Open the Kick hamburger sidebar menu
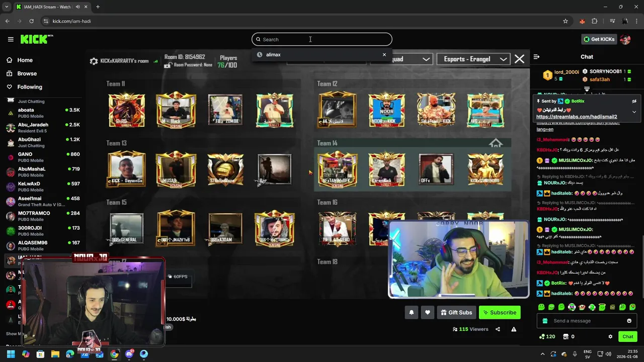The width and height of the screenshot is (644, 362). 11,39
